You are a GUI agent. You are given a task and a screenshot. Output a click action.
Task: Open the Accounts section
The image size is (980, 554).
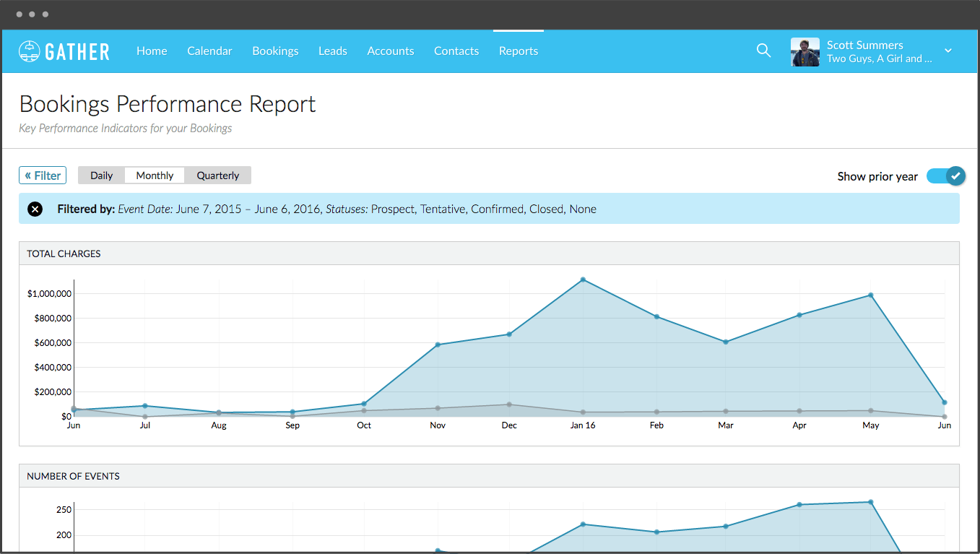tap(391, 51)
